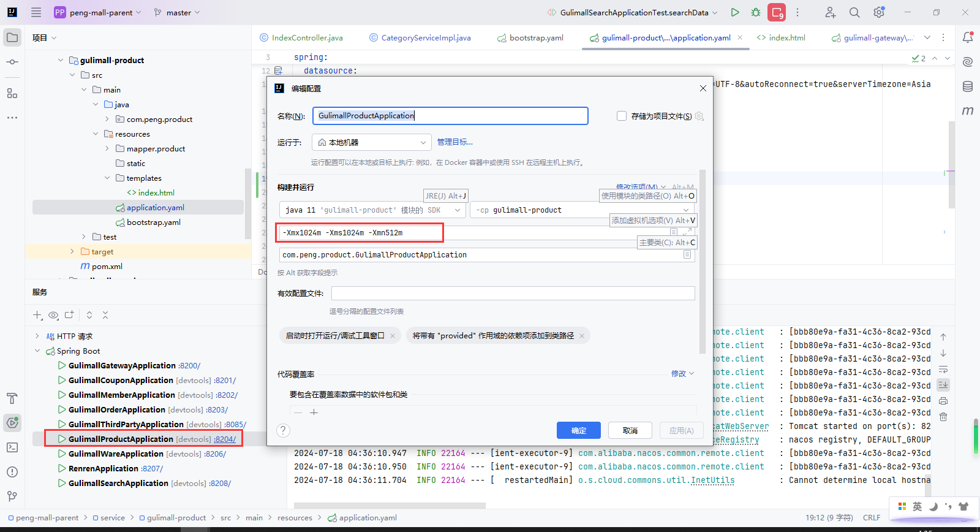Viewport: 980px width, 532px height.
Task: Expand the target folder node
Action: [x=72, y=251]
